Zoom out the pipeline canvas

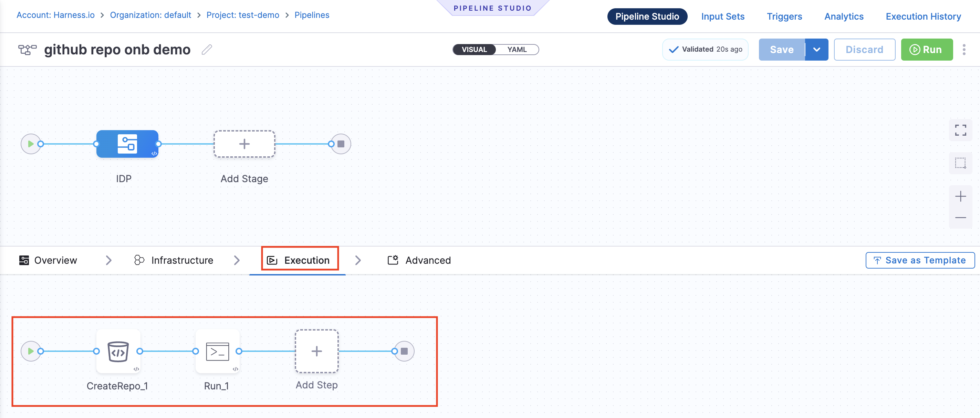click(x=960, y=218)
